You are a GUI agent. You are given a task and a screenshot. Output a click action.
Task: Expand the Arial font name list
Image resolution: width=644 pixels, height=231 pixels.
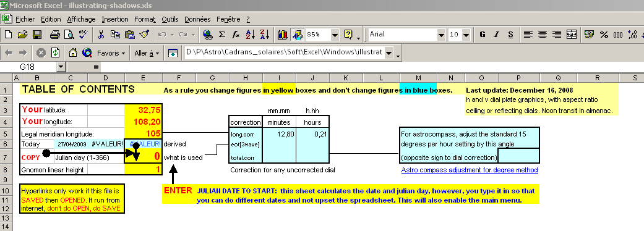441,35
